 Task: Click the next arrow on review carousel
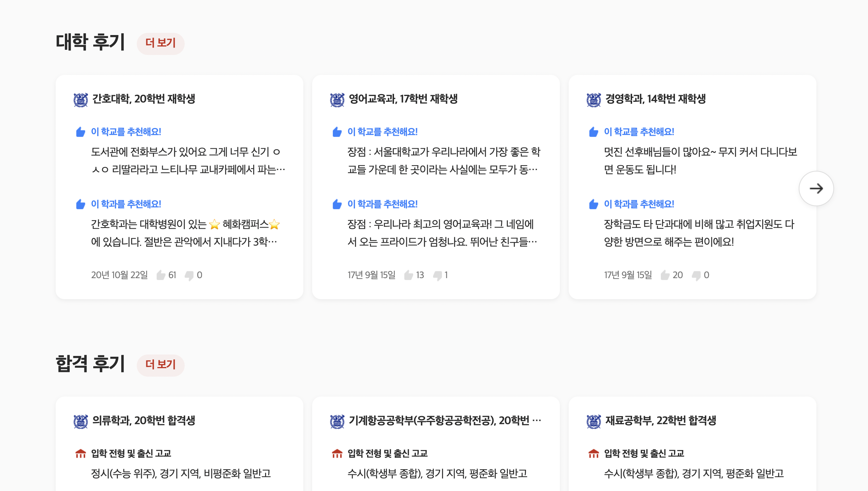click(816, 189)
